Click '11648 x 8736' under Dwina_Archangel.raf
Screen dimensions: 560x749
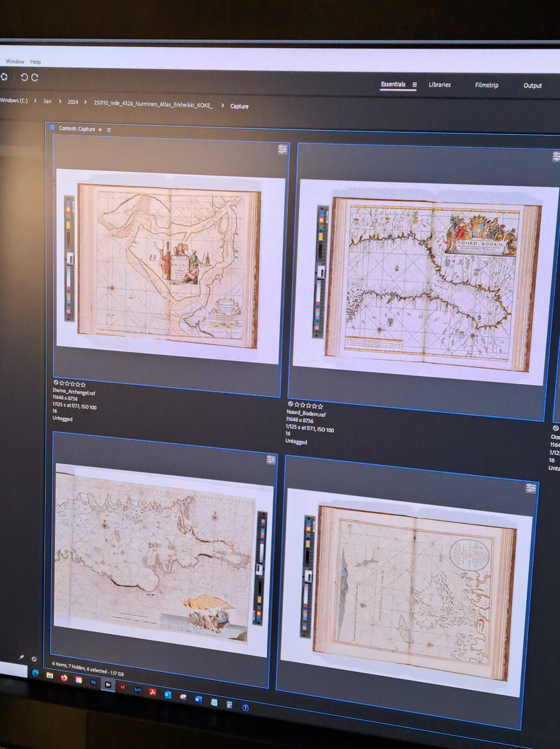click(x=65, y=398)
